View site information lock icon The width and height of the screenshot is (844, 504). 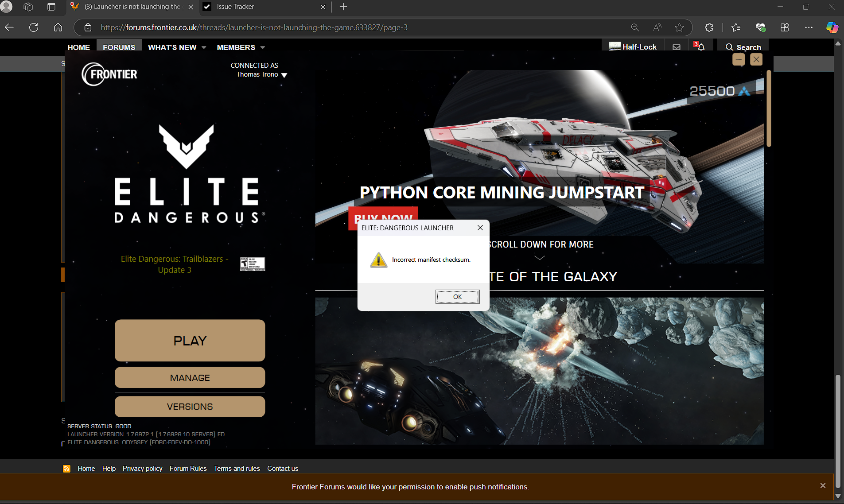tap(88, 27)
